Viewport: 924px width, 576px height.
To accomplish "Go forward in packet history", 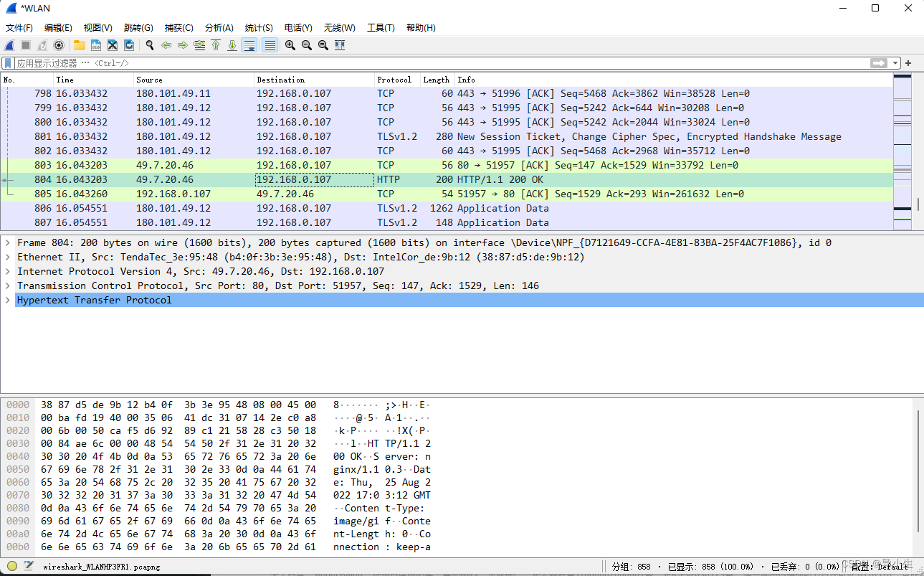I will click(x=183, y=45).
